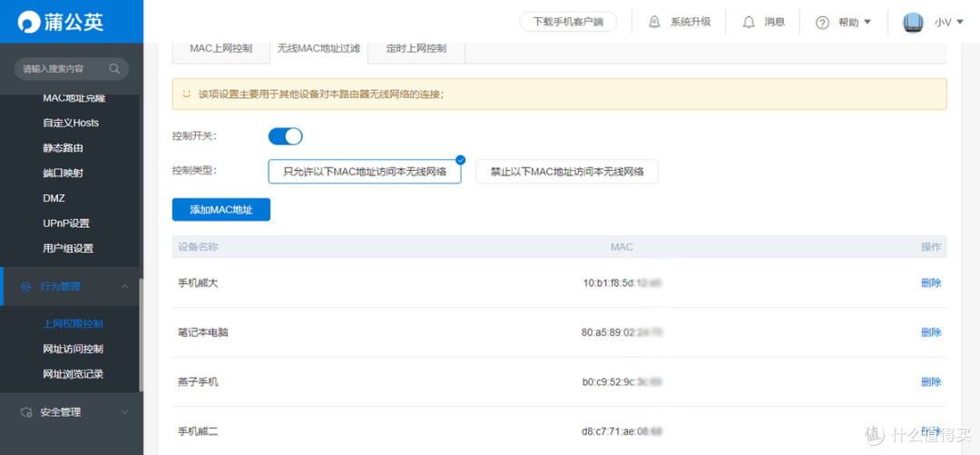Open 上网权限控制 in the sidebar
980x455 pixels.
tap(73, 324)
